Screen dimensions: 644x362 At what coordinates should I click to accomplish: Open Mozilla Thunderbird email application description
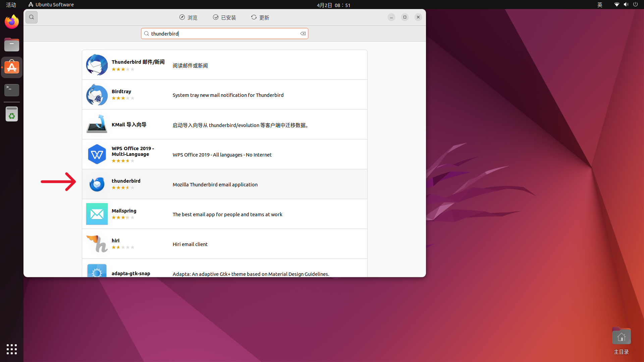(215, 185)
